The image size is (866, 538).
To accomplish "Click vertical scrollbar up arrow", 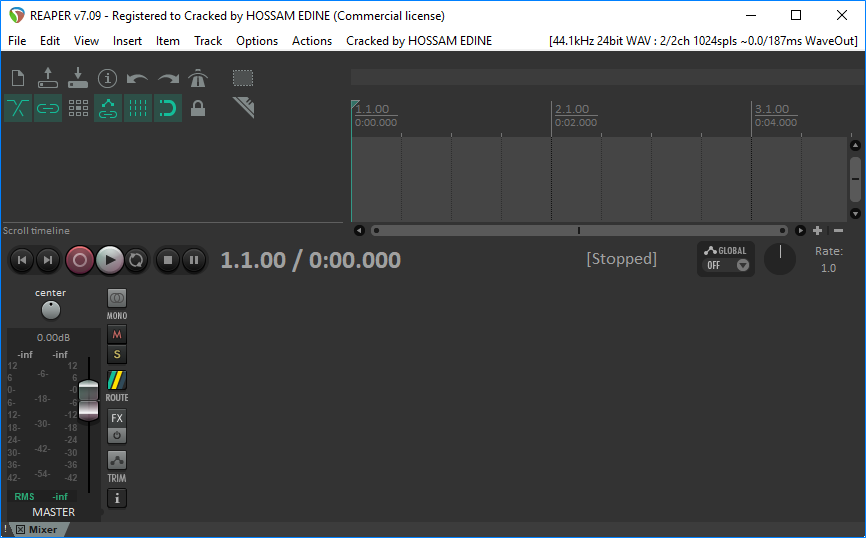I will [x=856, y=145].
